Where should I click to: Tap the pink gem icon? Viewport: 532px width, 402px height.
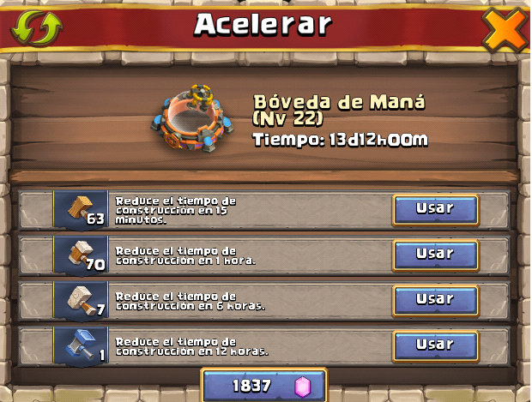click(x=303, y=387)
